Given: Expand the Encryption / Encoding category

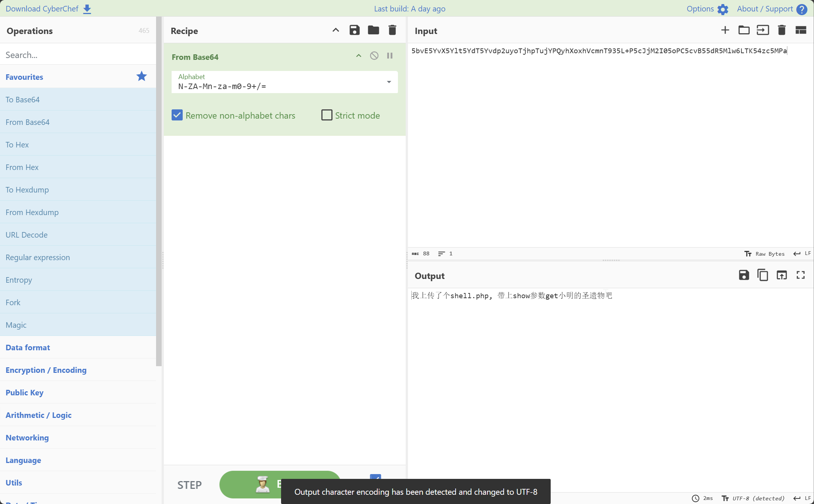Looking at the screenshot, I should 46,370.
